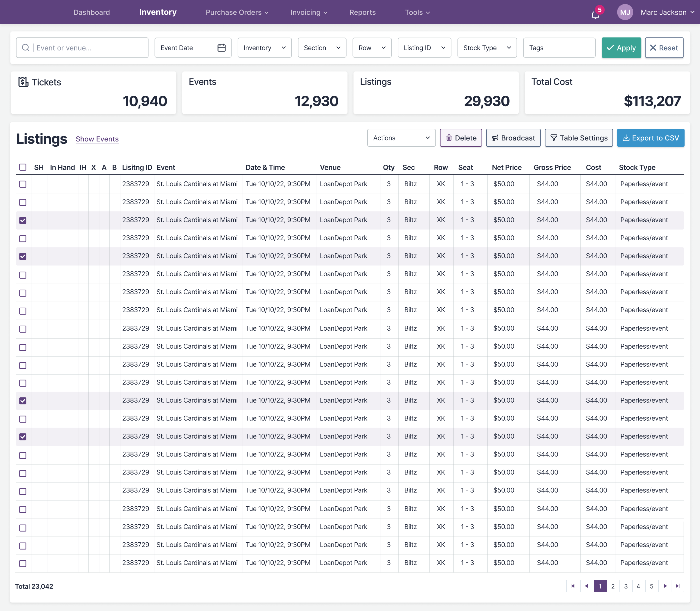Click the calendar icon in Event Date
This screenshot has height=611, width=700.
tap(221, 48)
